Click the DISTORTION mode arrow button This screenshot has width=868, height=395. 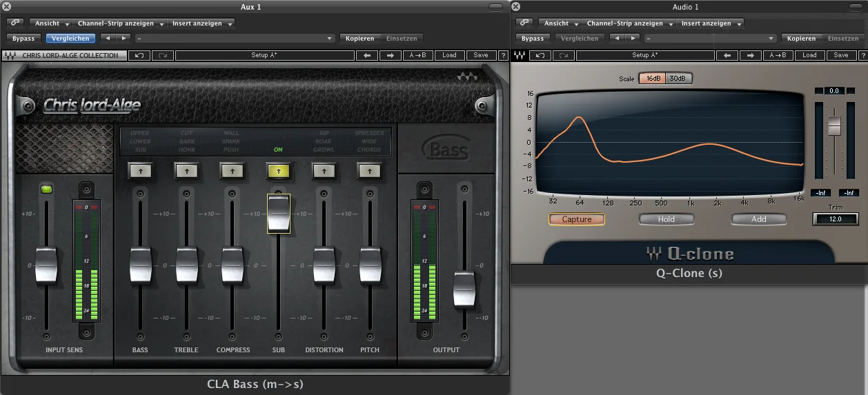click(x=324, y=170)
